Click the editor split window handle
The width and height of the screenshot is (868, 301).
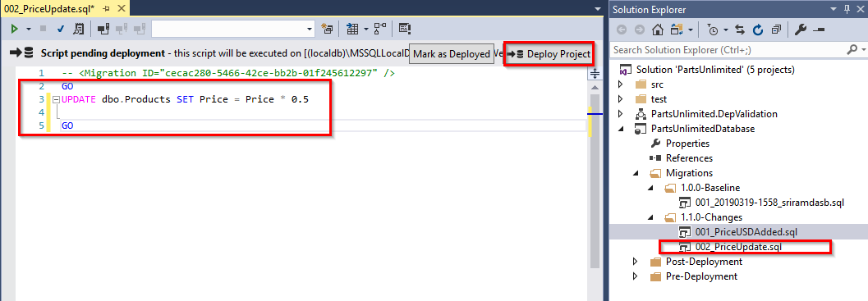click(x=595, y=74)
